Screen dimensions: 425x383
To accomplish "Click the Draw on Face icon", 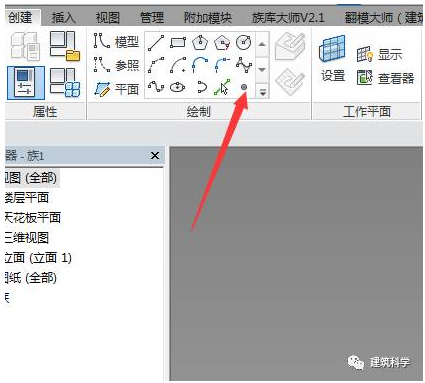I will [x=290, y=47].
